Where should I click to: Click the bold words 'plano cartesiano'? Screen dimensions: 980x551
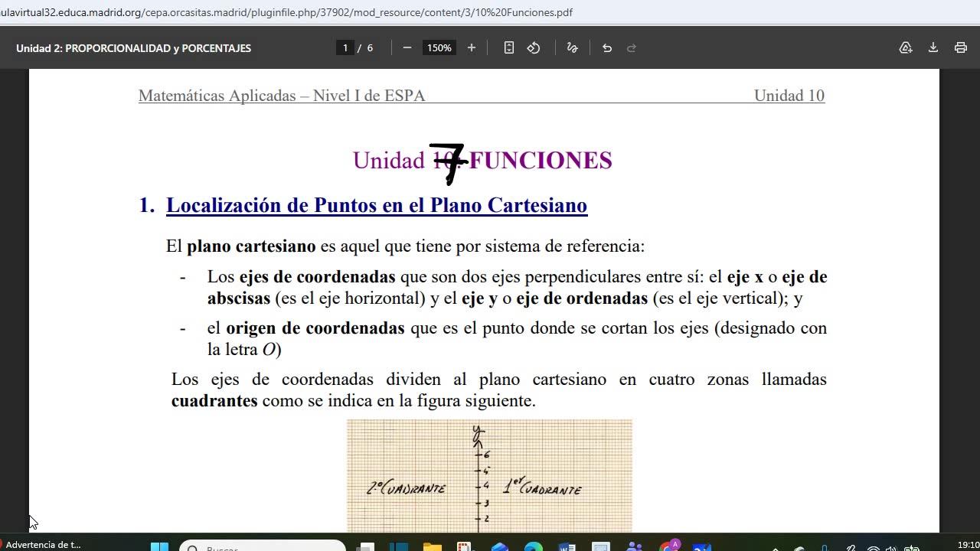[x=251, y=246]
